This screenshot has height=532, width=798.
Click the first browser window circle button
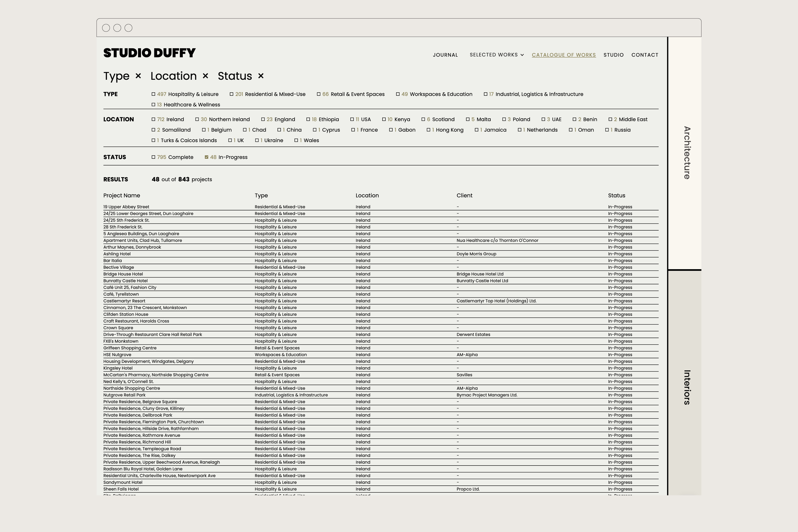(x=106, y=28)
